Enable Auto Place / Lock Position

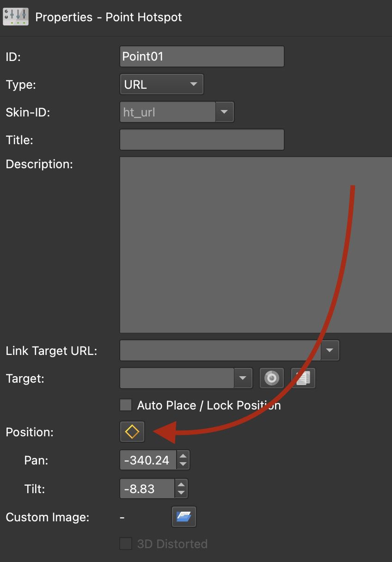click(x=125, y=405)
